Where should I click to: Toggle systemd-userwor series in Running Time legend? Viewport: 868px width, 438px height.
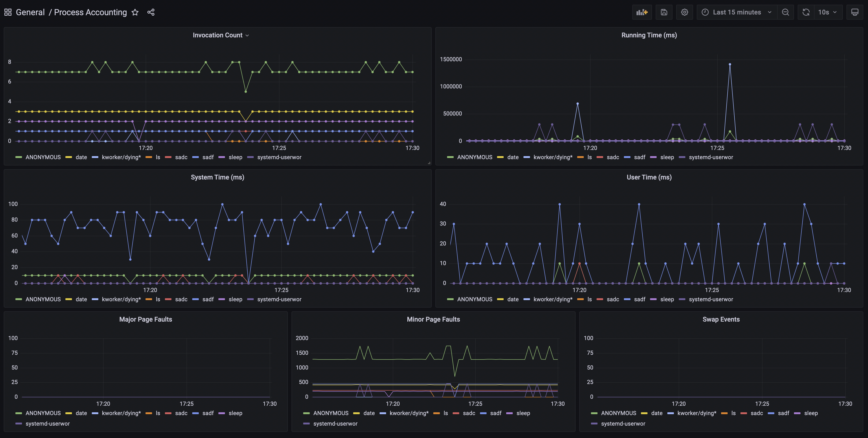[x=711, y=157]
